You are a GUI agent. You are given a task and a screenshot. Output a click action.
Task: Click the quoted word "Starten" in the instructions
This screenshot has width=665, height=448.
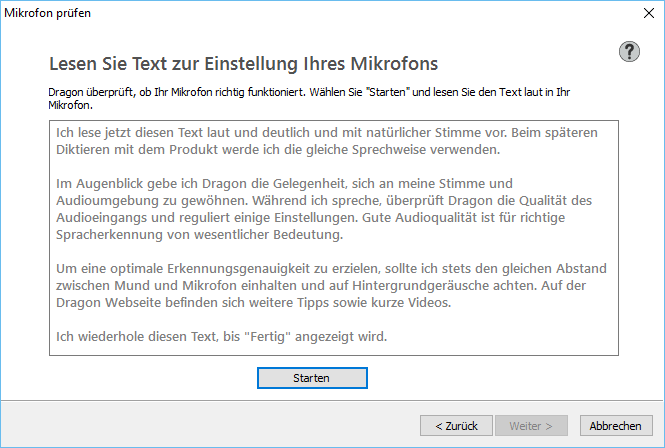(x=388, y=92)
